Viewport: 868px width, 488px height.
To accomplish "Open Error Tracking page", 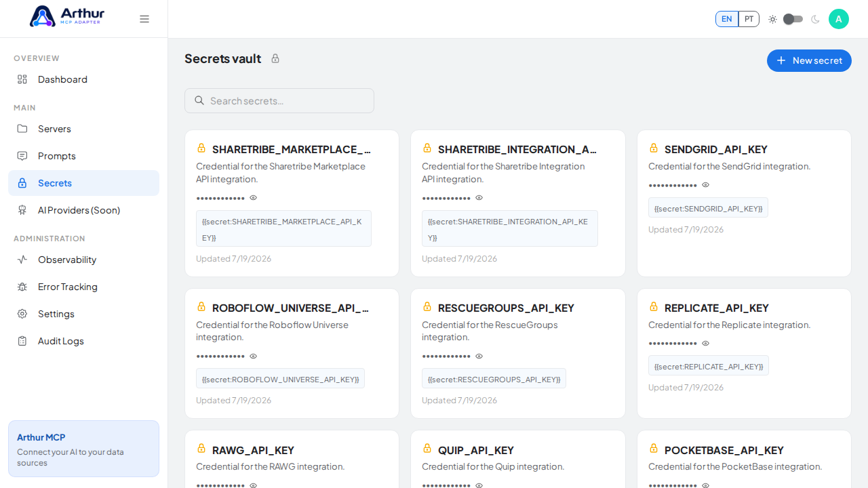I will 83,287.
